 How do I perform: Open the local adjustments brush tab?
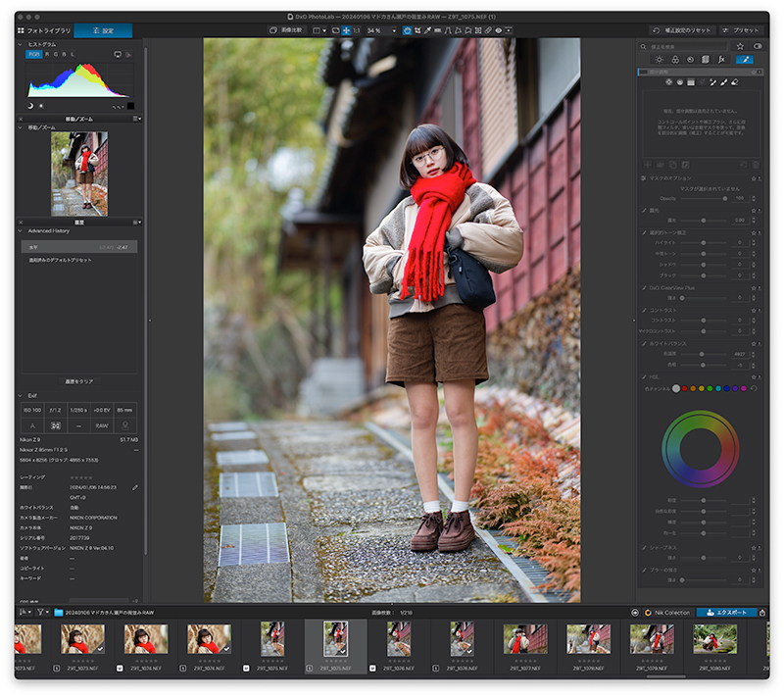[745, 60]
